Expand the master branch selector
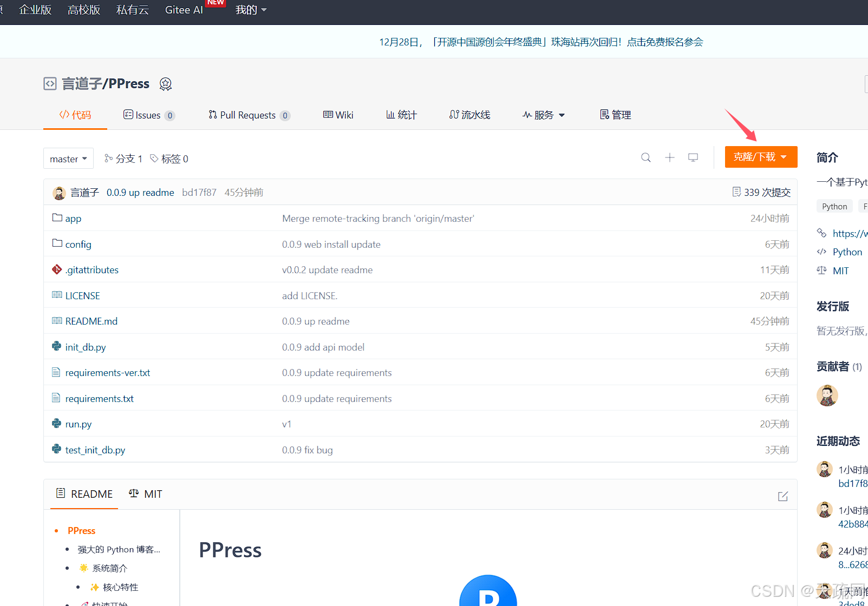This screenshot has width=868, height=606. click(x=68, y=158)
